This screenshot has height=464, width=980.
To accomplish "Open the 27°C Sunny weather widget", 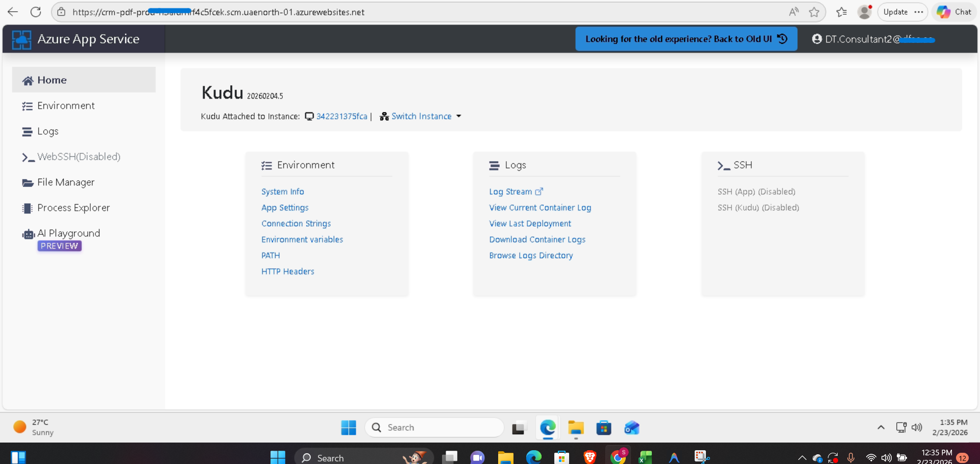I will [34, 427].
